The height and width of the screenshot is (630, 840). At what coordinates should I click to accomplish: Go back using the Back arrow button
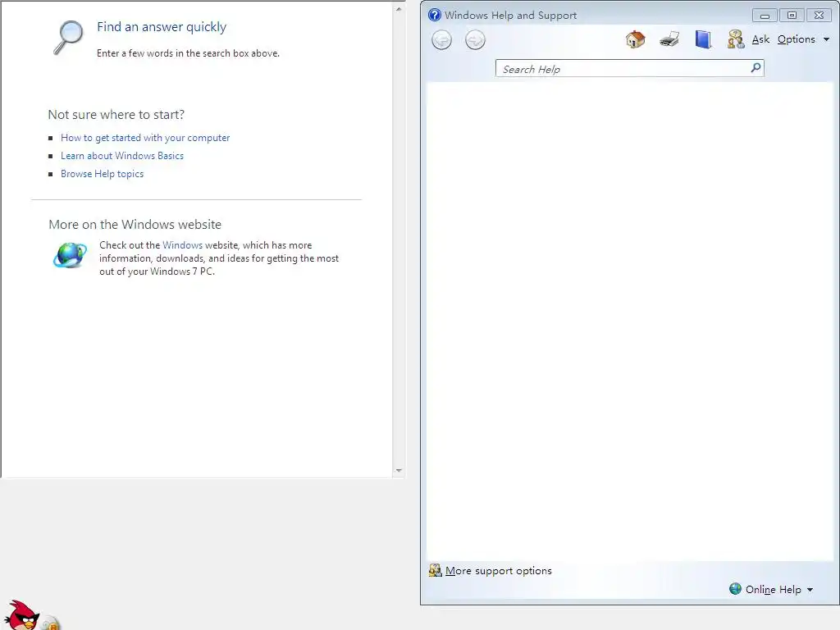pos(441,40)
